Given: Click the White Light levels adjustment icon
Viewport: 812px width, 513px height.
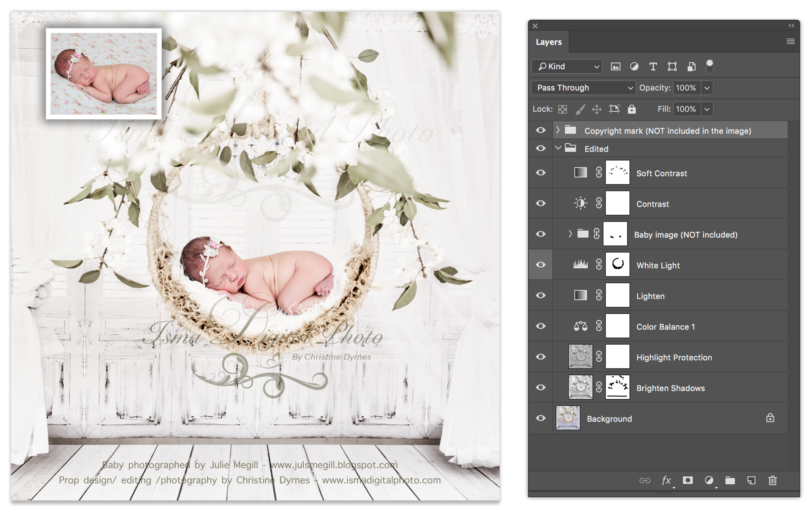Looking at the screenshot, I should click(580, 264).
